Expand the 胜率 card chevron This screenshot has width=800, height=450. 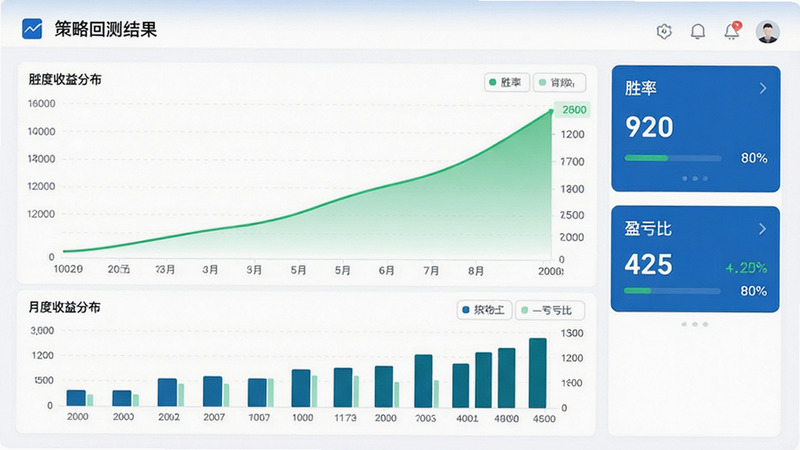pos(763,88)
